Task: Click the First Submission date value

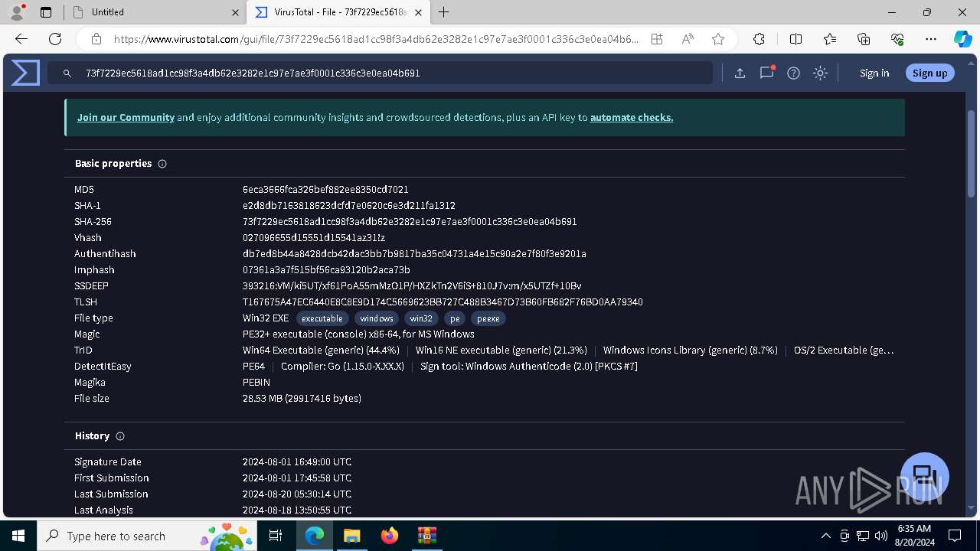Action: [297, 478]
